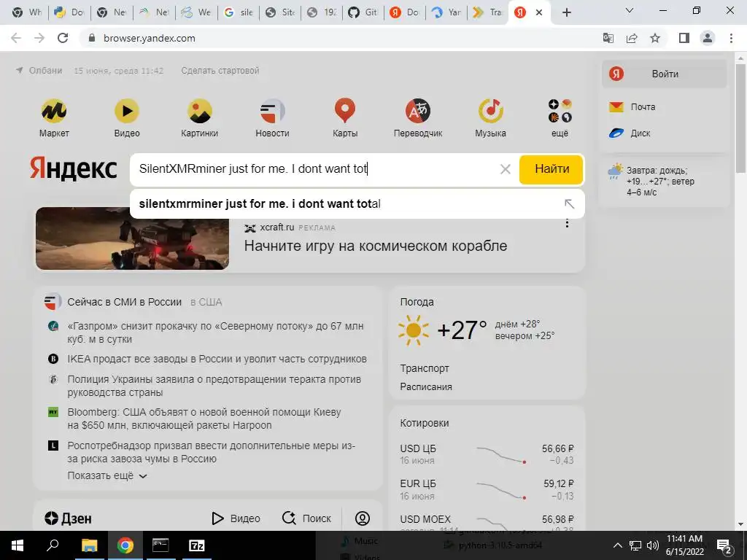This screenshot has height=560, width=747.
Task: Click the Сделать стартовой link
Action: point(220,71)
